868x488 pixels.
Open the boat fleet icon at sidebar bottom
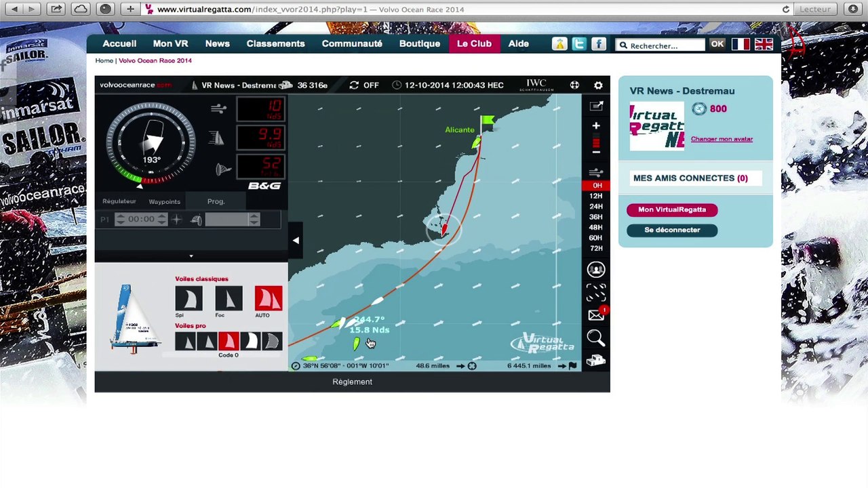tap(595, 361)
